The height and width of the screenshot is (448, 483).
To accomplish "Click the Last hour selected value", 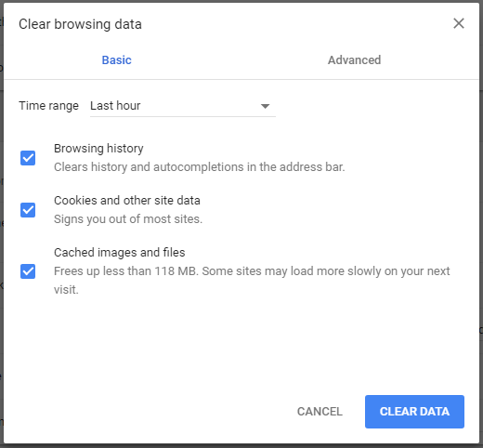I will 115,106.
